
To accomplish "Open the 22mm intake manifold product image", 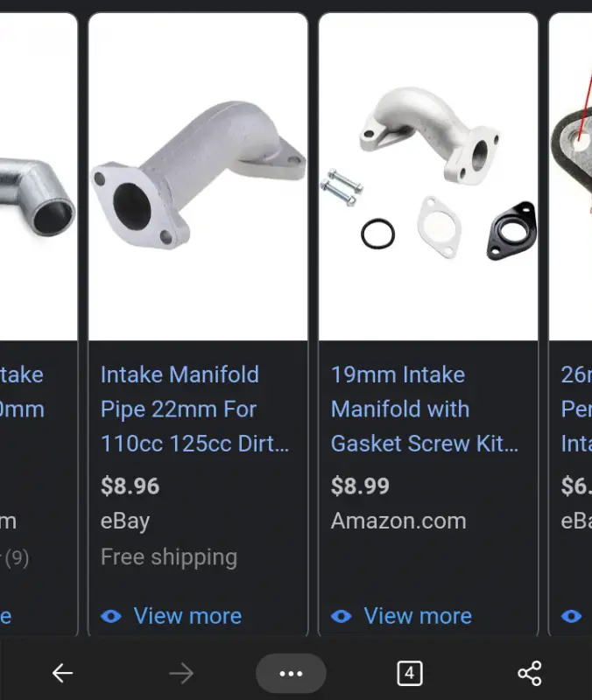I will pyautogui.click(x=199, y=177).
